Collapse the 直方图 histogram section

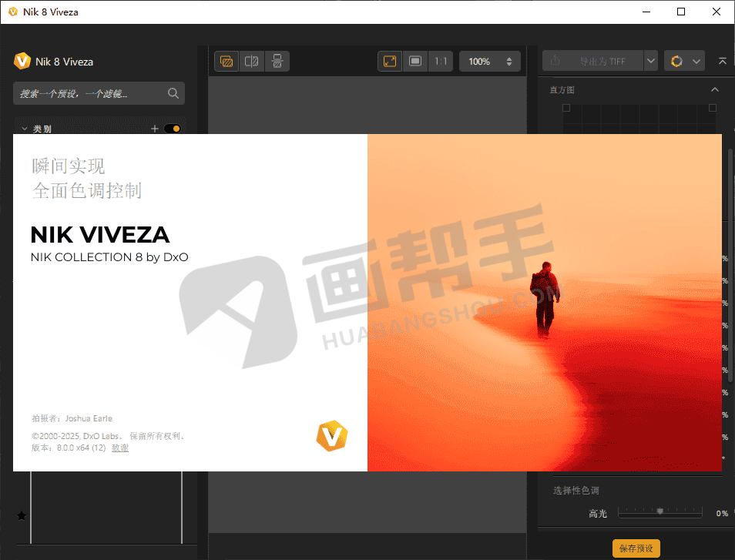click(x=714, y=89)
